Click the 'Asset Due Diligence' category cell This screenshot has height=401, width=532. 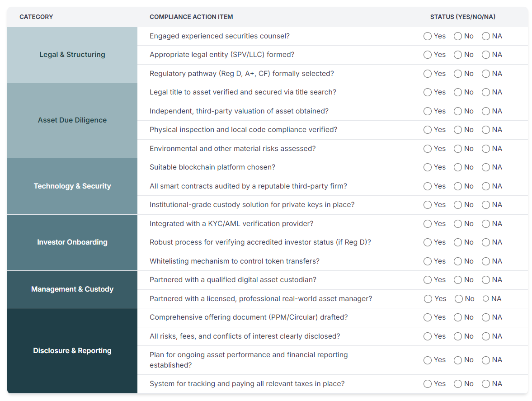coord(72,120)
